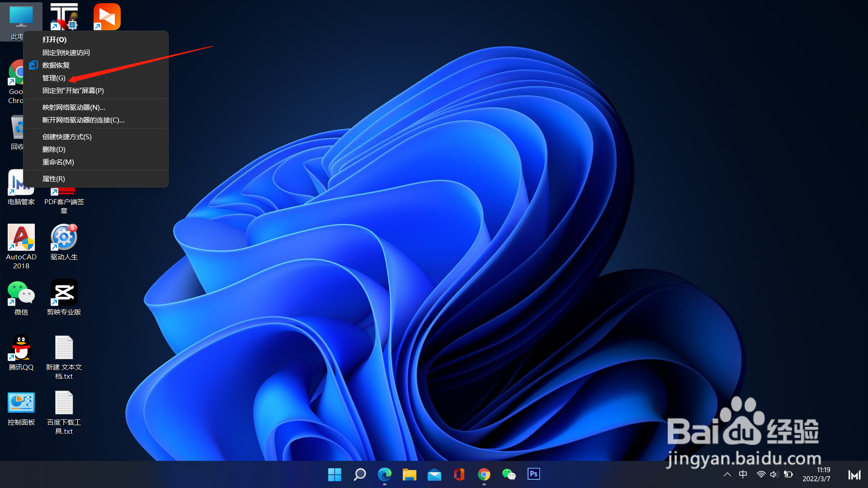Select the 腾讯QQ desktop shortcut

21,352
